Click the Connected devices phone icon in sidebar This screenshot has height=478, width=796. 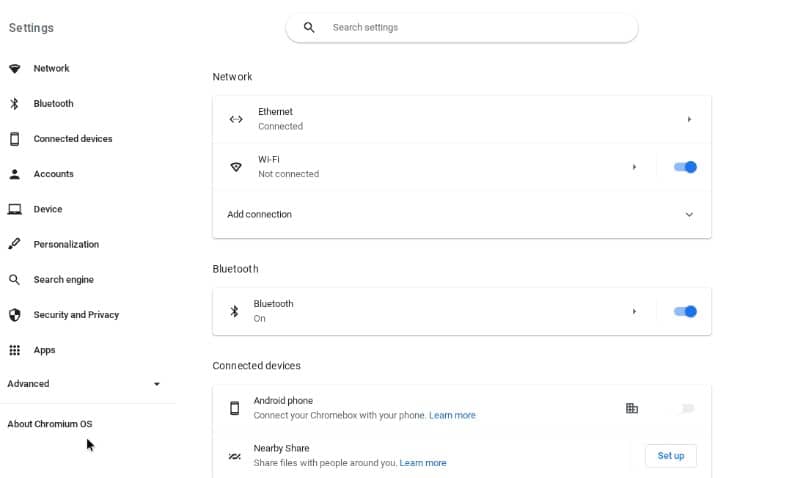click(15, 139)
